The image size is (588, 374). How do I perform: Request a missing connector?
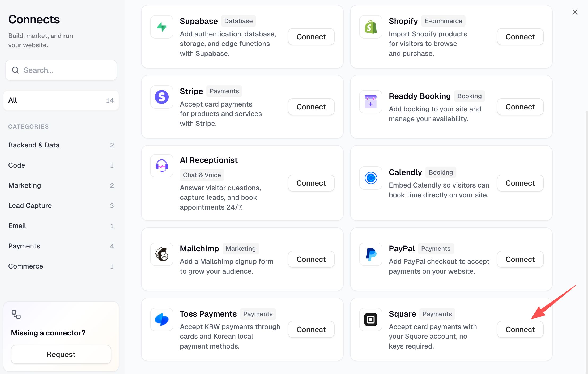(61, 354)
